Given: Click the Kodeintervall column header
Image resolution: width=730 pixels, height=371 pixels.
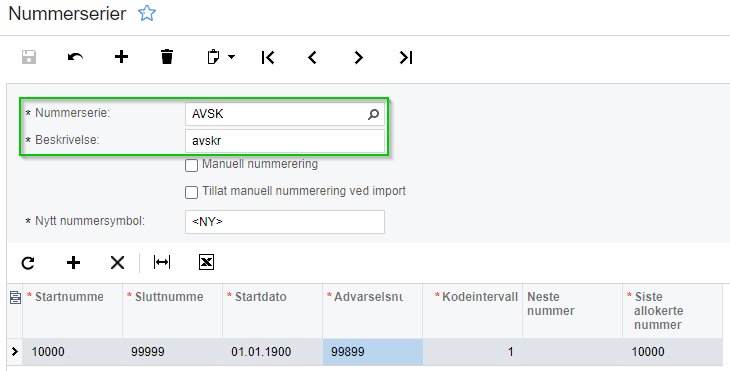Looking at the screenshot, I should click(x=473, y=310).
